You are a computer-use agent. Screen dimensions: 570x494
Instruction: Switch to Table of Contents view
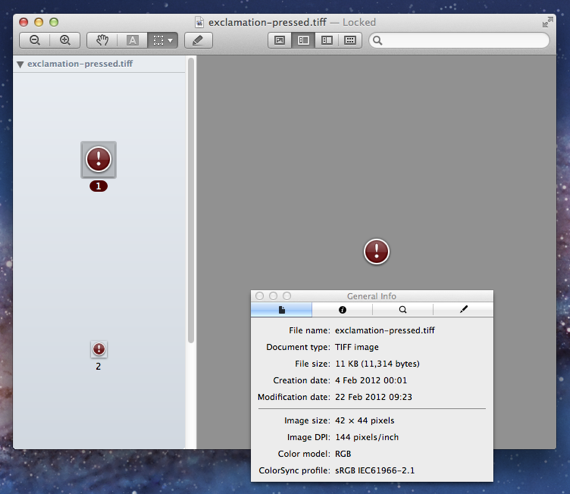pos(327,40)
